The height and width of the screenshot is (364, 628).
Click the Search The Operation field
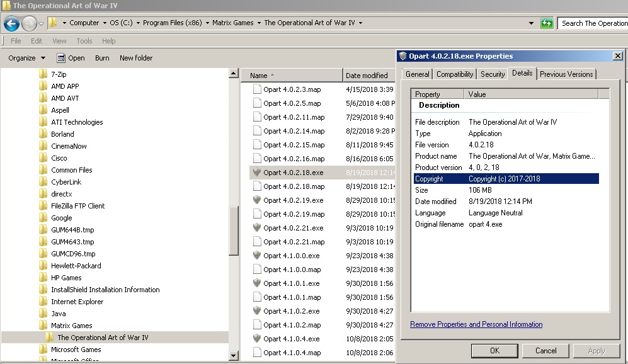(x=593, y=23)
